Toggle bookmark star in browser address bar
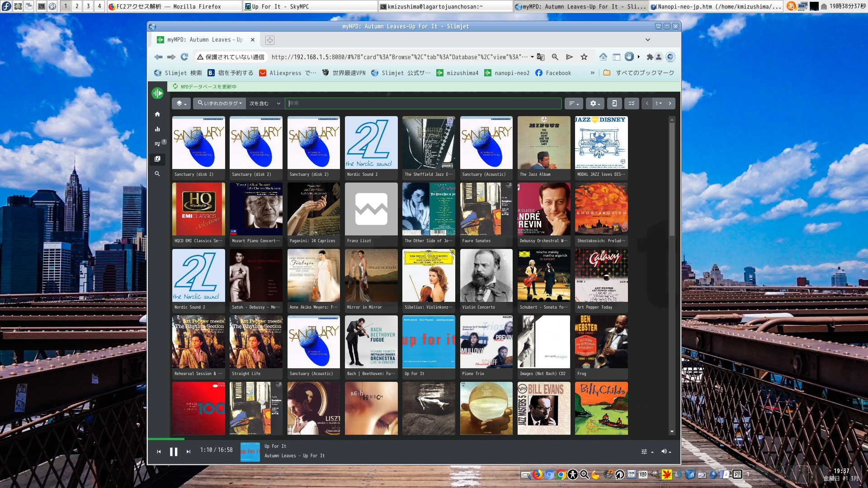 tap(584, 57)
